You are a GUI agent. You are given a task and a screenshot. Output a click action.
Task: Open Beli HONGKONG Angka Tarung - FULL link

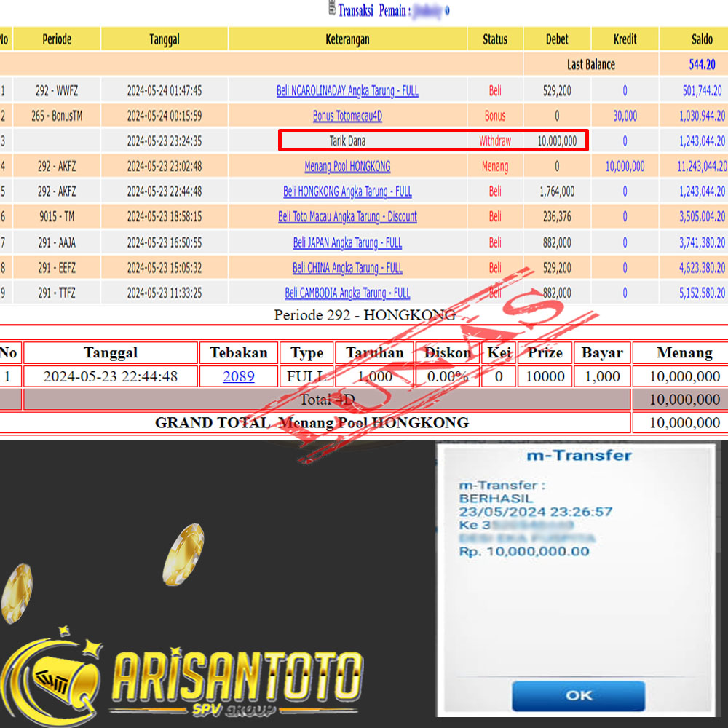click(347, 191)
